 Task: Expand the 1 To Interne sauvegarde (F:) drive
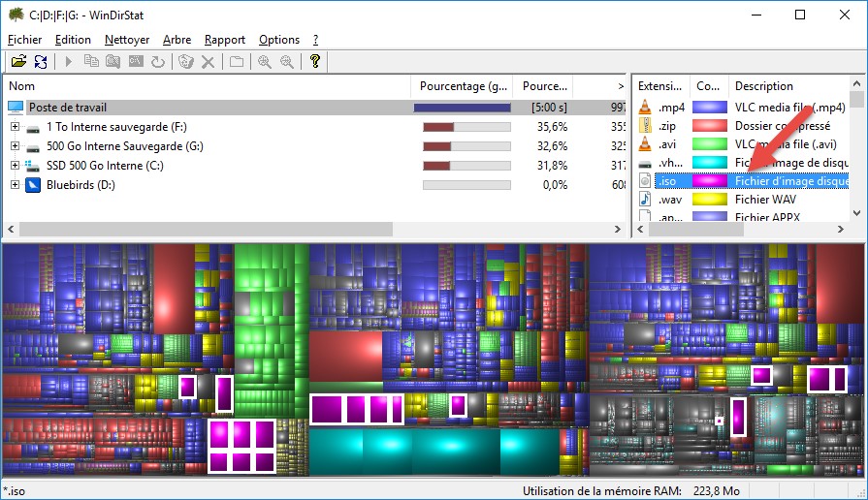click(x=15, y=127)
